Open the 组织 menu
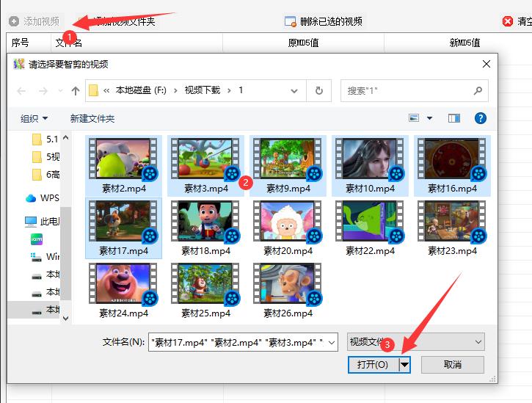Viewport: 532px width, 403px height. tap(34, 118)
